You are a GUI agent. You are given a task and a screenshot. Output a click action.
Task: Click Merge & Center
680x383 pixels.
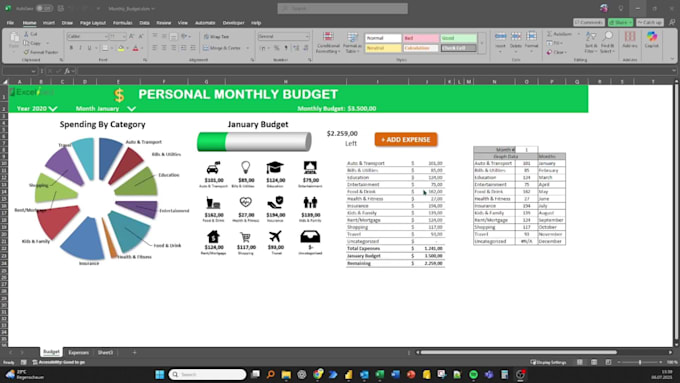(x=222, y=48)
